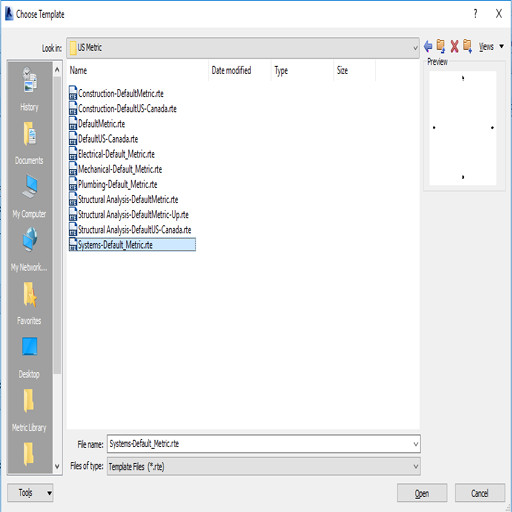The image size is (512, 512).
Task: Expand the Look in folder dropdown
Action: pos(415,48)
